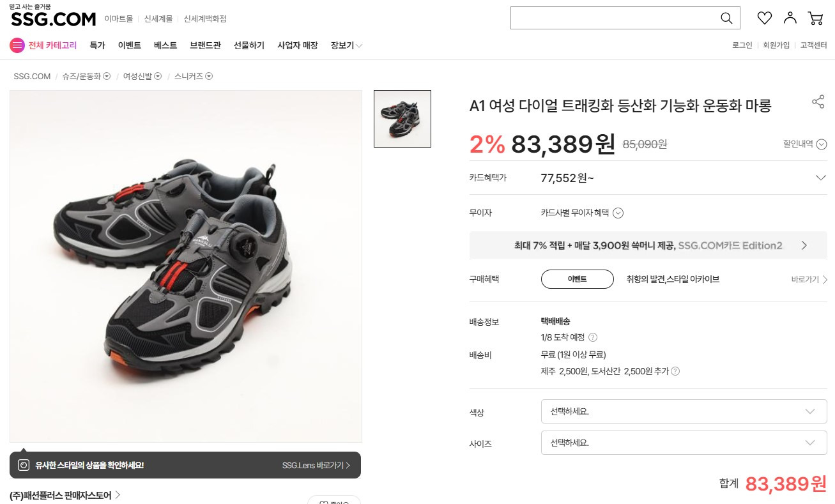
Task: Click the delivery date help question icon
Action: (x=593, y=337)
